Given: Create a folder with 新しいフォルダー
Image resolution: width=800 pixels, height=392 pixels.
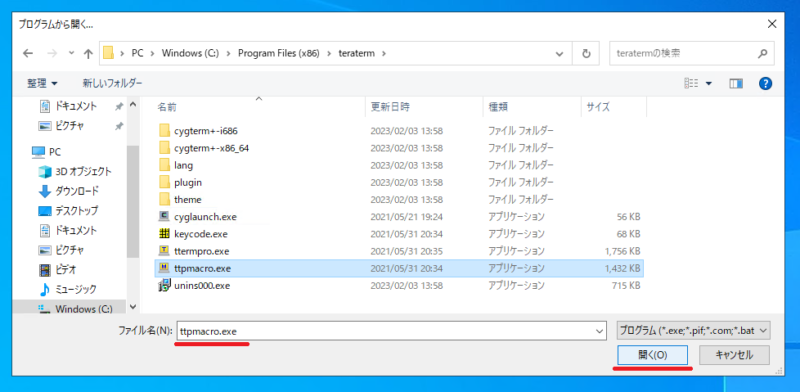Looking at the screenshot, I should (x=112, y=83).
